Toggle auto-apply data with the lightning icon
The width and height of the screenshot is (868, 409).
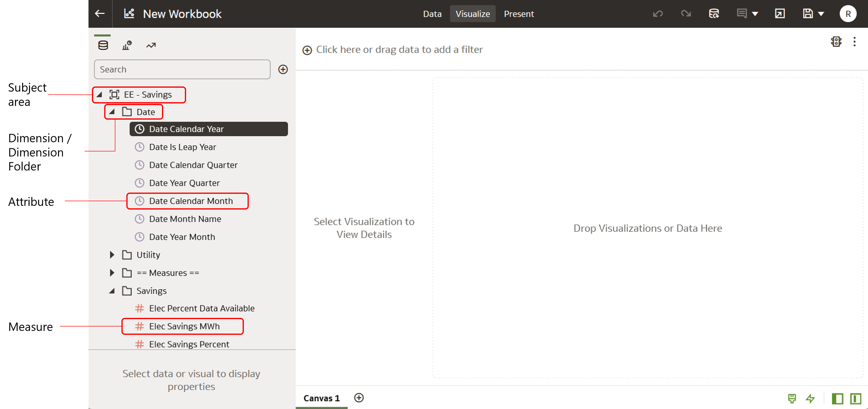pyautogui.click(x=810, y=399)
